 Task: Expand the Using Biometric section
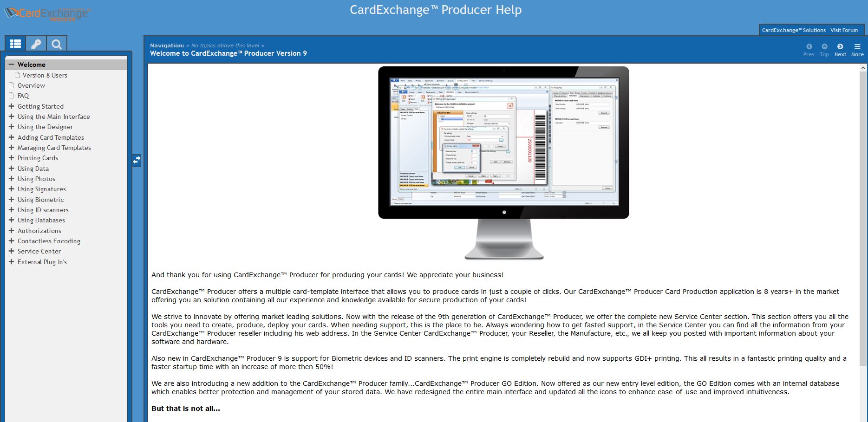12,200
